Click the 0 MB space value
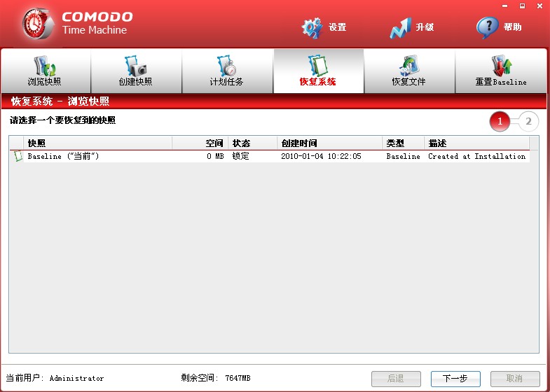Screen dimensions: 550x392 (x=215, y=156)
